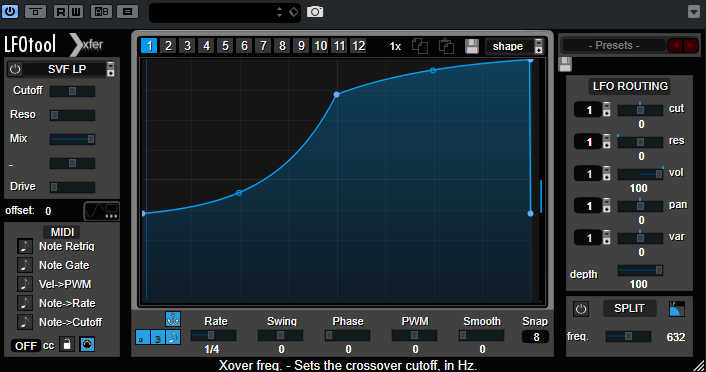Click the Snap value field 8
This screenshot has width=706, height=372.
[535, 337]
